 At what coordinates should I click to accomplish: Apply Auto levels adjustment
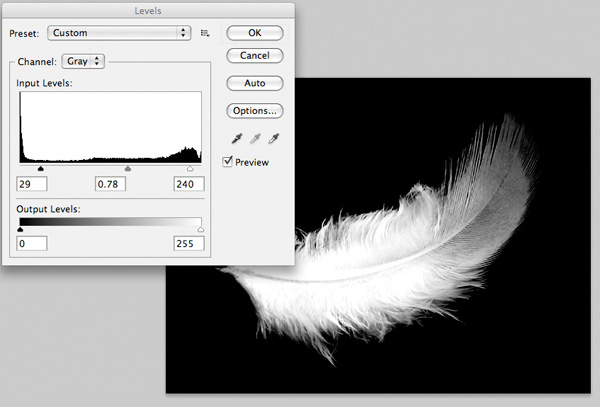(x=254, y=82)
